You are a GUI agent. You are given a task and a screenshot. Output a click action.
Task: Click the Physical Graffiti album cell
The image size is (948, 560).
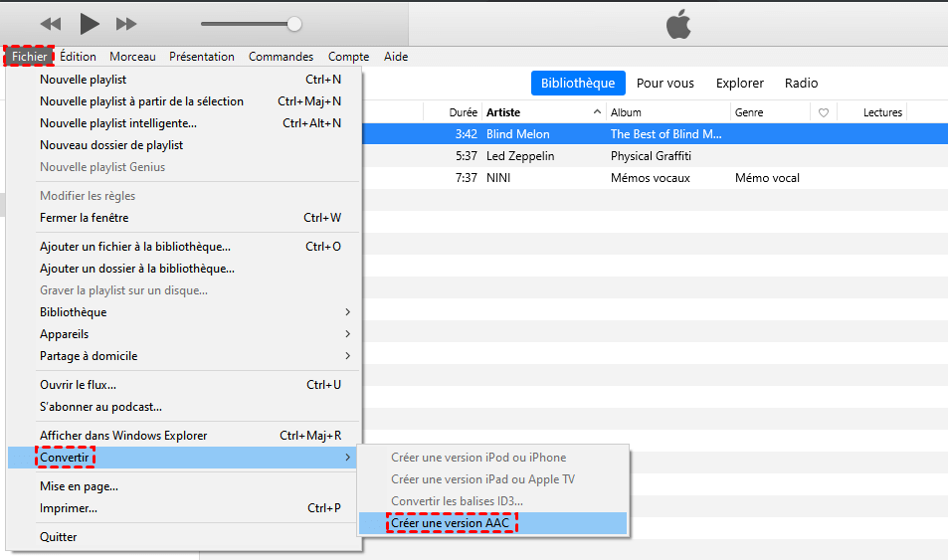(651, 156)
